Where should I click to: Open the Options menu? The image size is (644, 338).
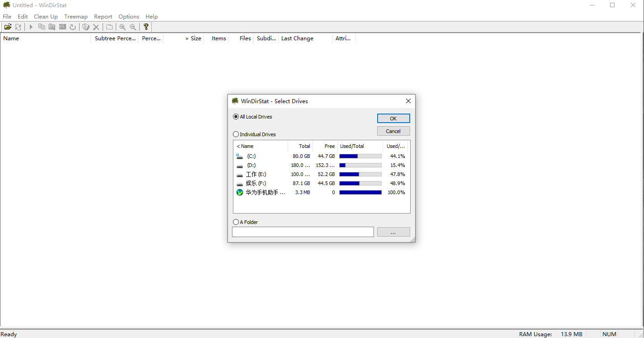tap(129, 16)
